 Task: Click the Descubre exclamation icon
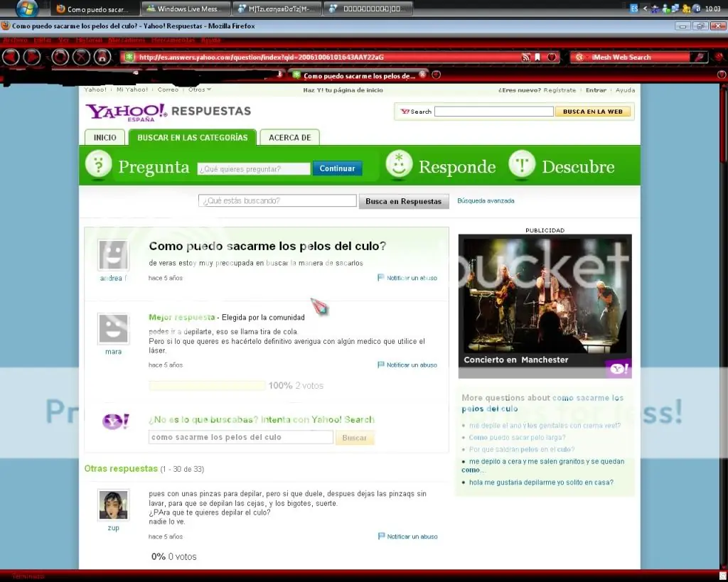(522, 165)
